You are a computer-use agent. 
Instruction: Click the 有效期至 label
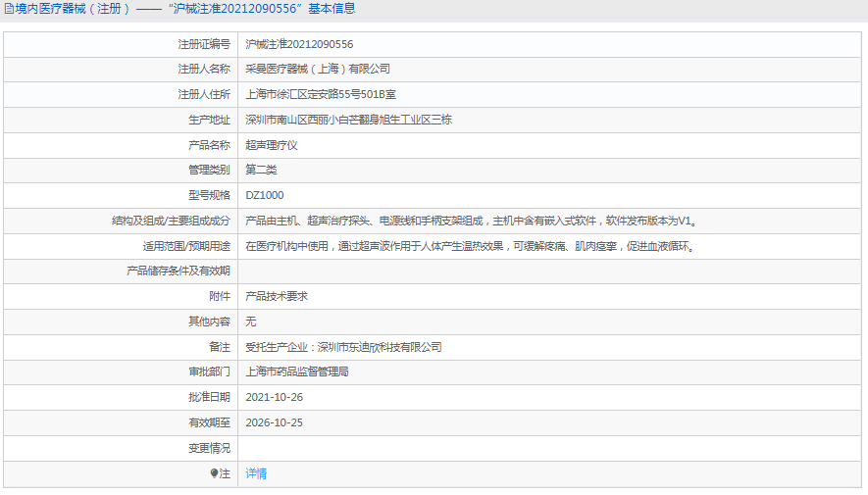coord(209,422)
